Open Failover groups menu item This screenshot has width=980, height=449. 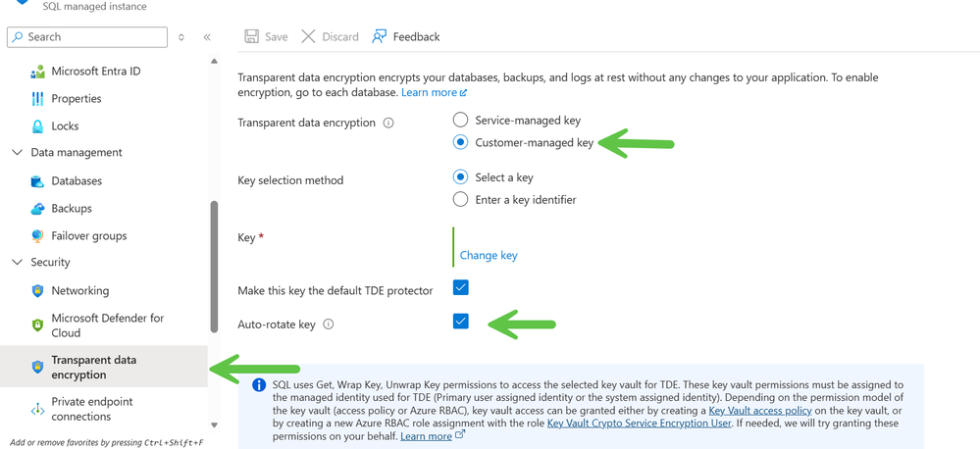click(104, 236)
